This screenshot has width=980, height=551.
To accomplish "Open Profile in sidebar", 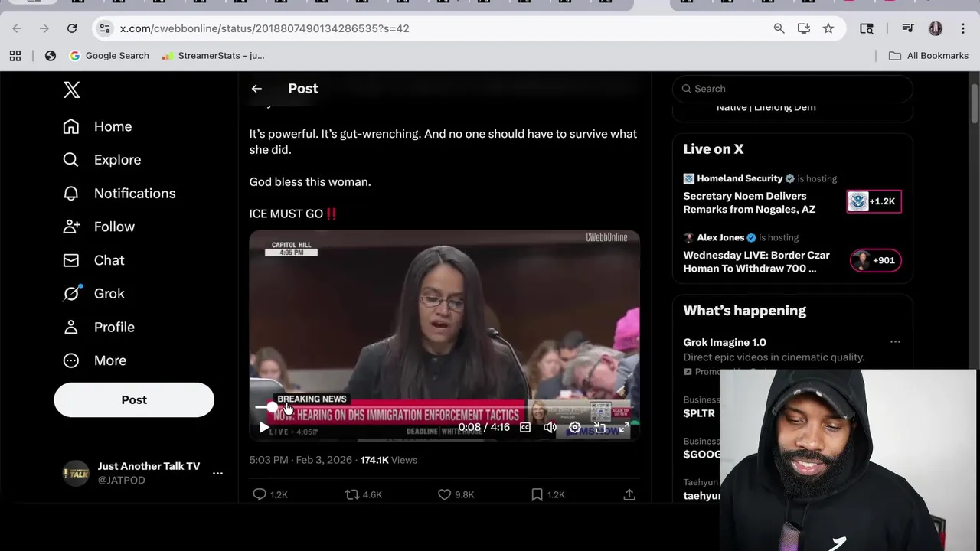I will pos(99,327).
